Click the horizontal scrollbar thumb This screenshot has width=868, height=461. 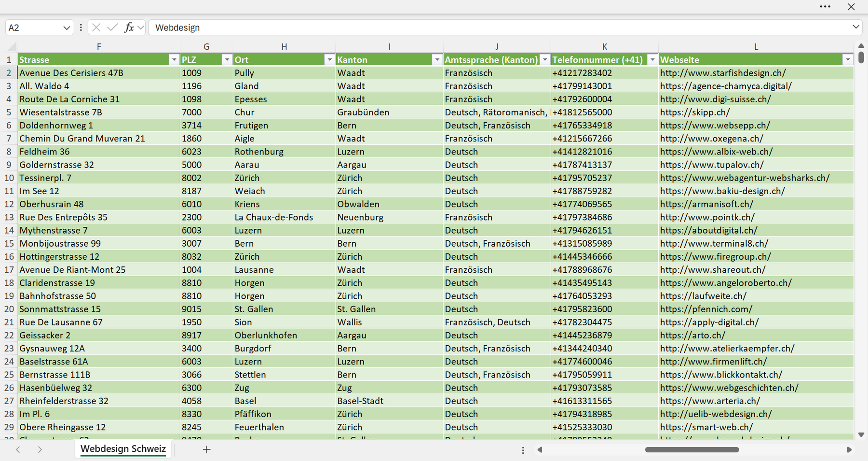click(x=692, y=449)
